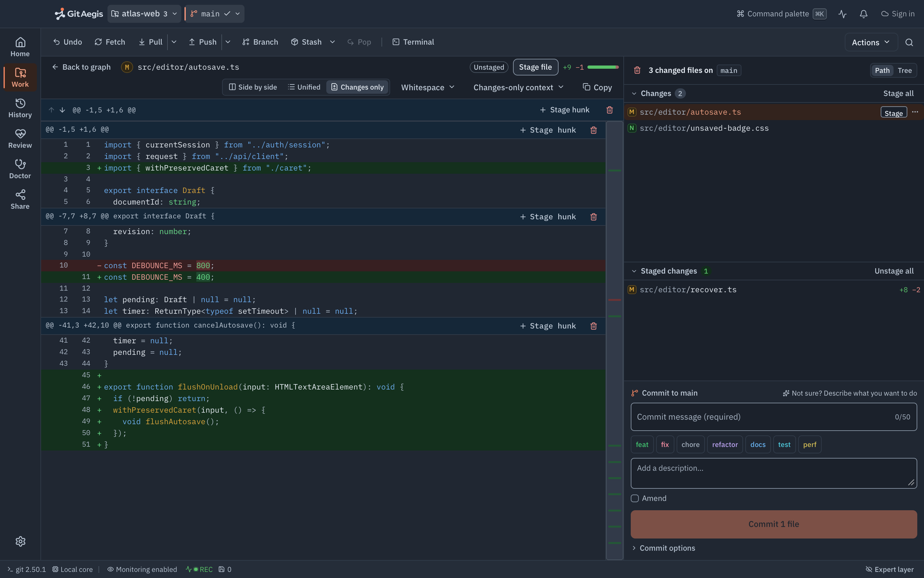Pull changes from remote
924x578 pixels.
click(150, 42)
